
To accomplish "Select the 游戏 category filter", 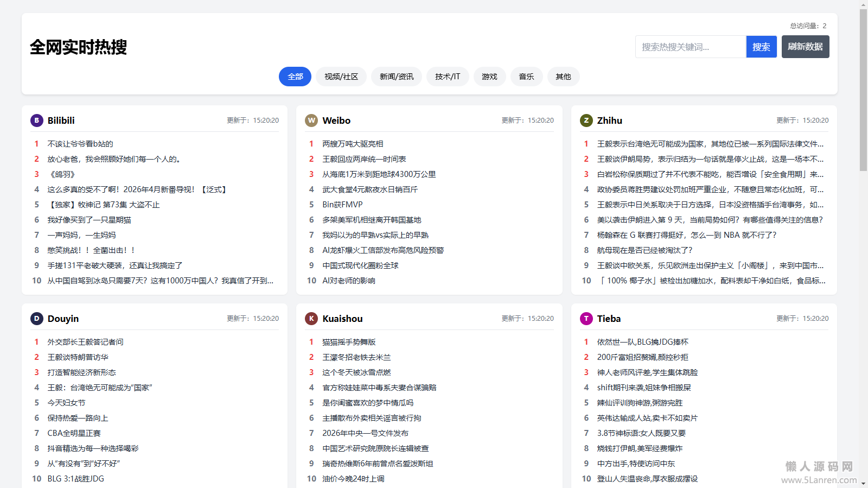I will [489, 77].
